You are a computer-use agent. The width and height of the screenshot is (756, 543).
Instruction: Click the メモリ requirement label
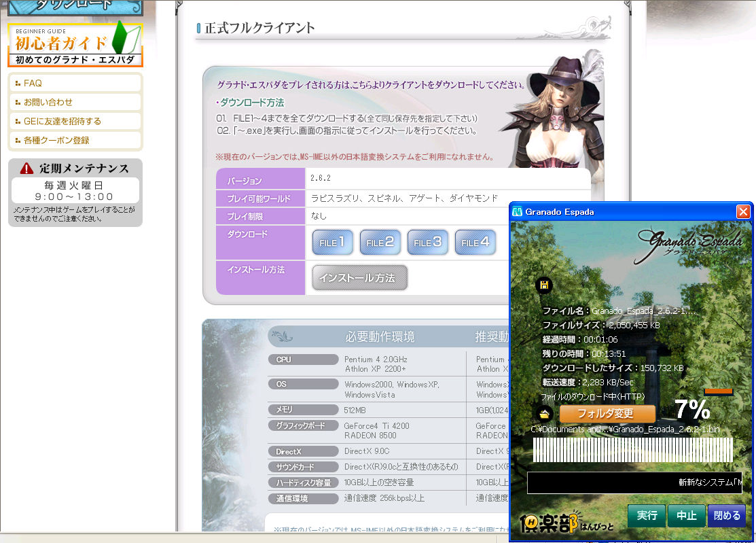303,409
